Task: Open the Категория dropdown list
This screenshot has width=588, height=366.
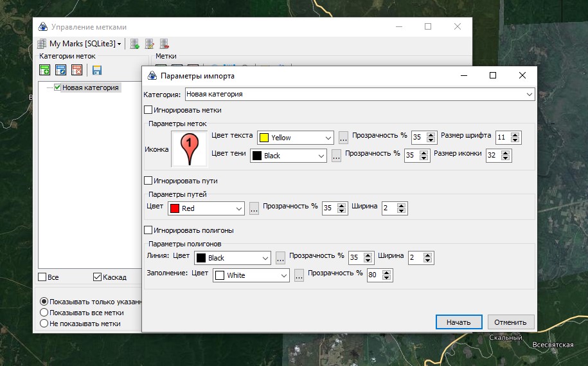Action: click(530, 95)
